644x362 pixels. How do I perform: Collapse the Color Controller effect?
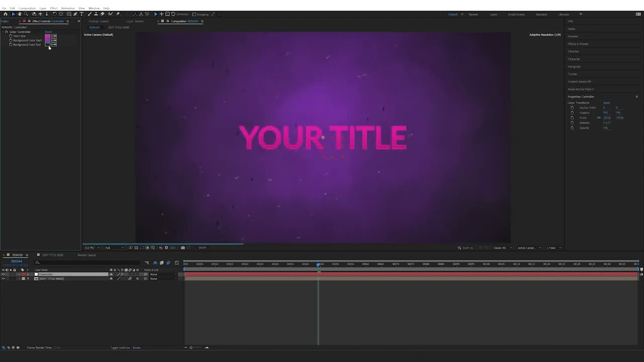3,32
